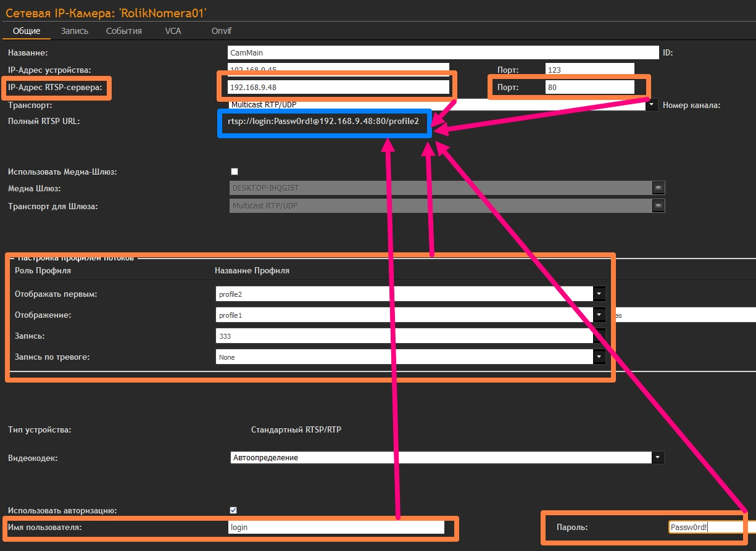Viewport: 756px width, 551px height.
Task: Expand the Видеокодек Автоопределение dropdown
Action: coord(658,458)
